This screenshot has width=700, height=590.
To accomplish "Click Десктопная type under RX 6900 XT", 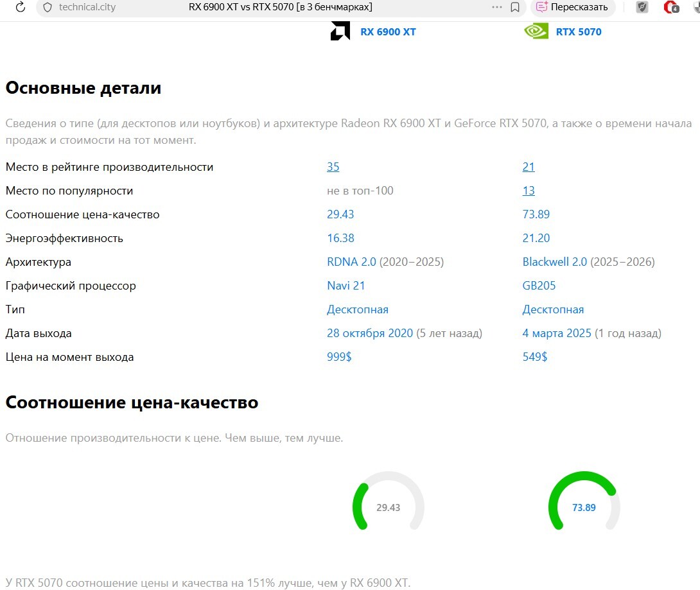I will (x=358, y=309).
